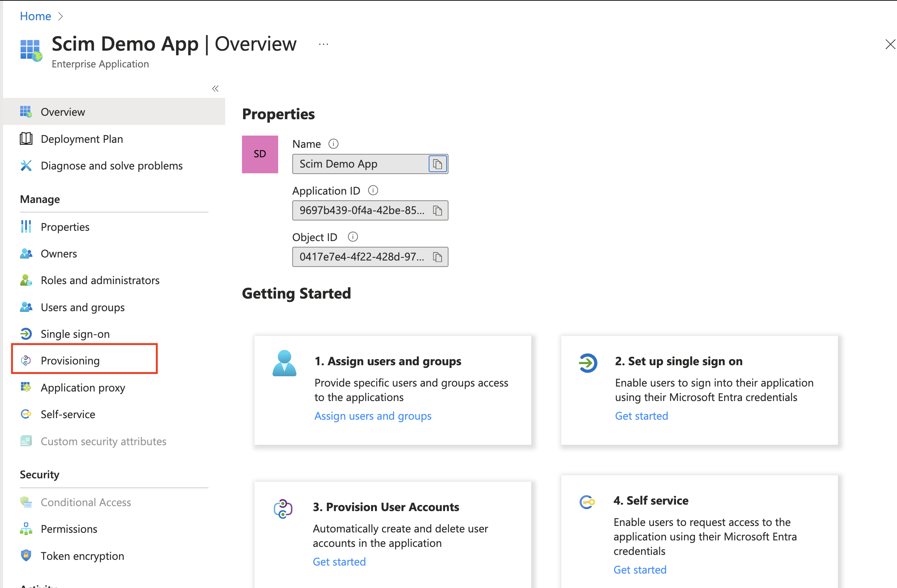This screenshot has width=897, height=588.
Task: Collapse the left navigation menu
Action: point(215,89)
